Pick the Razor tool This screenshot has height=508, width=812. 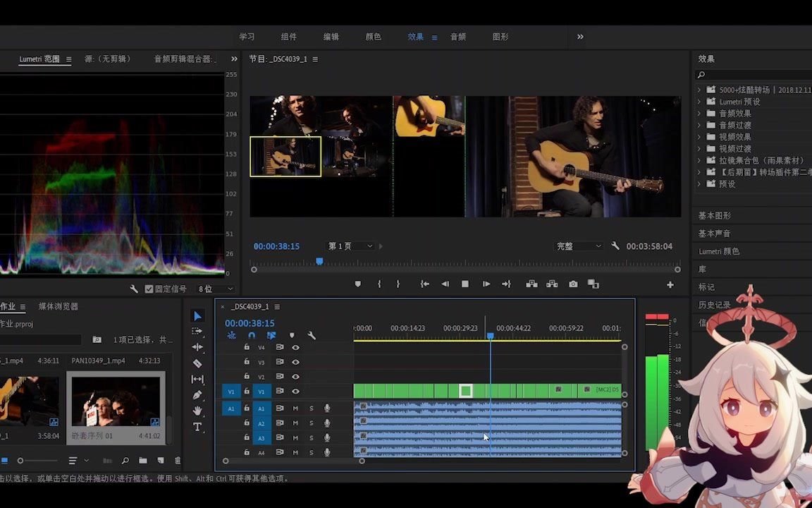197,363
